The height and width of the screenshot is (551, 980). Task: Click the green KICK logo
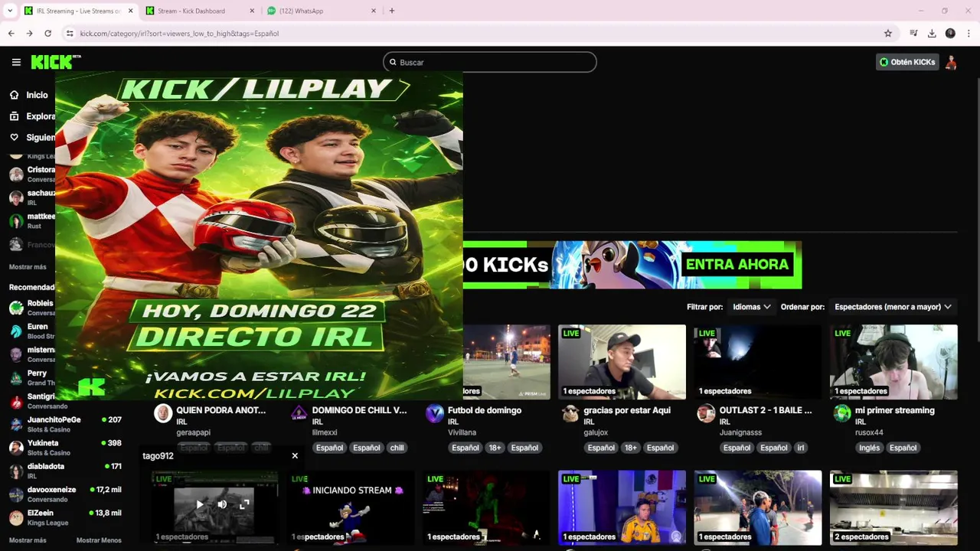tap(55, 62)
